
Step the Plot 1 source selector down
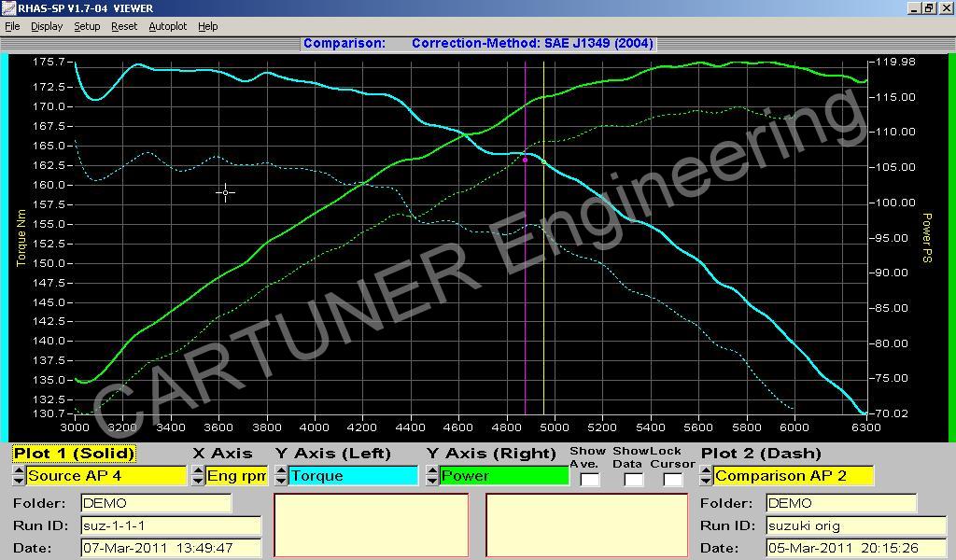(x=19, y=480)
